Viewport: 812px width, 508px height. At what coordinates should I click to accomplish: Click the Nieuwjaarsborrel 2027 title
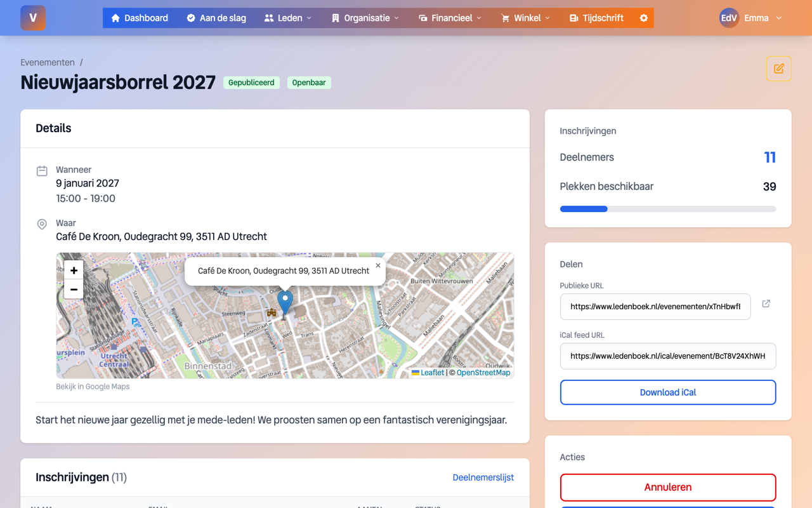pos(118,83)
